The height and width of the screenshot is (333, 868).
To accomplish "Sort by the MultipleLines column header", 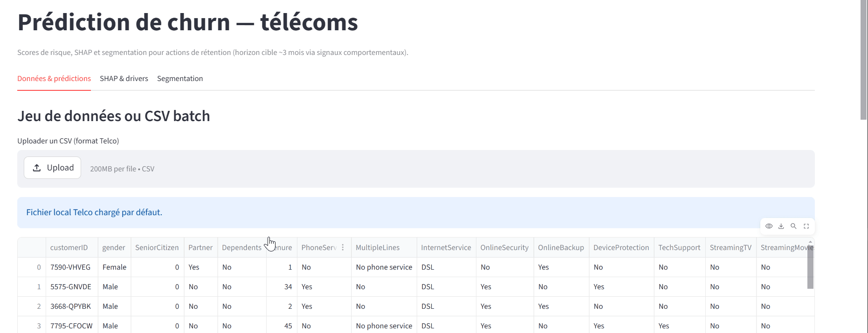I will point(378,248).
